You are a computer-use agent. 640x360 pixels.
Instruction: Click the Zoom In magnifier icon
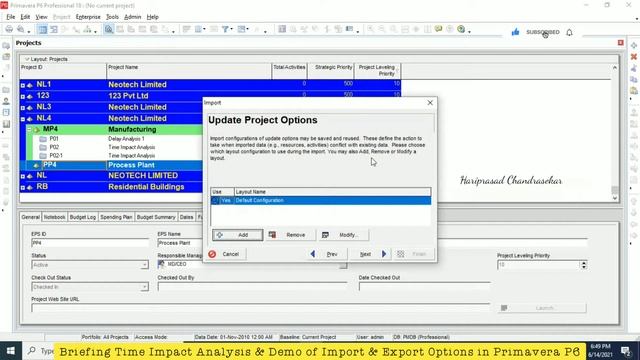(x=370, y=29)
